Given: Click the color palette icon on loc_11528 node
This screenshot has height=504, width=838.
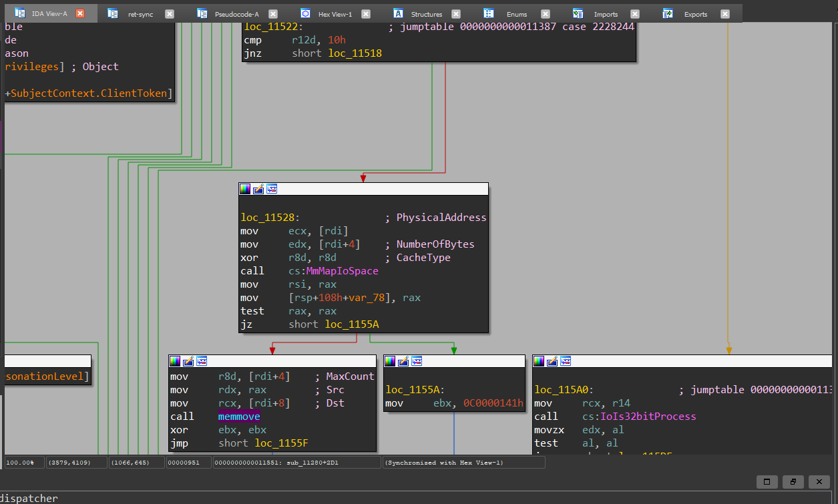Looking at the screenshot, I should pyautogui.click(x=245, y=190).
